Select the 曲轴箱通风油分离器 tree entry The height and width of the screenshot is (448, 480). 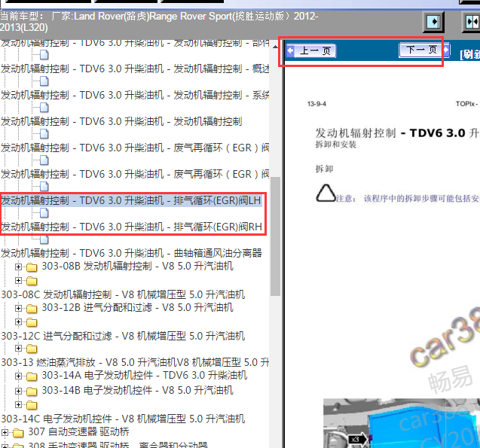click(131, 253)
